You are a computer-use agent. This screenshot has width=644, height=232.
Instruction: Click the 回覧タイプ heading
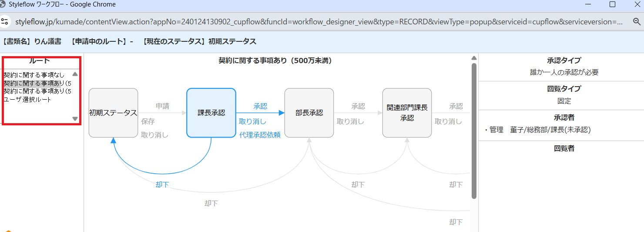coord(564,89)
